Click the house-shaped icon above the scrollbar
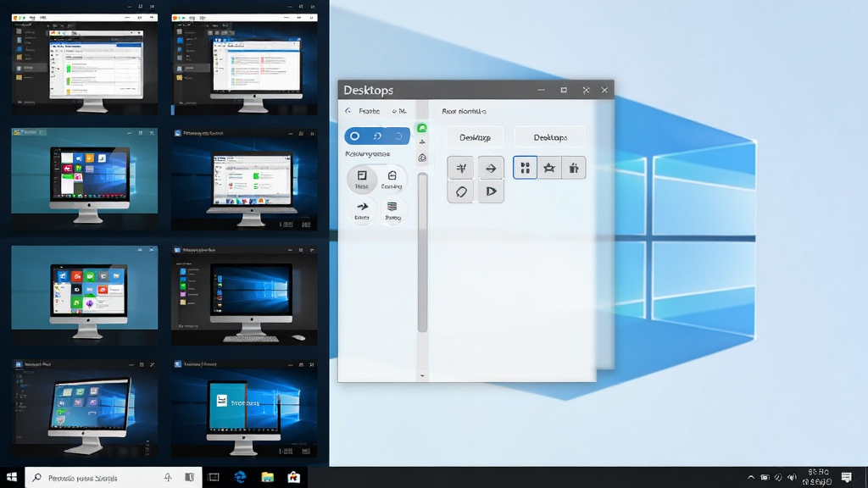Viewport: 868px width, 488px height. click(x=422, y=158)
